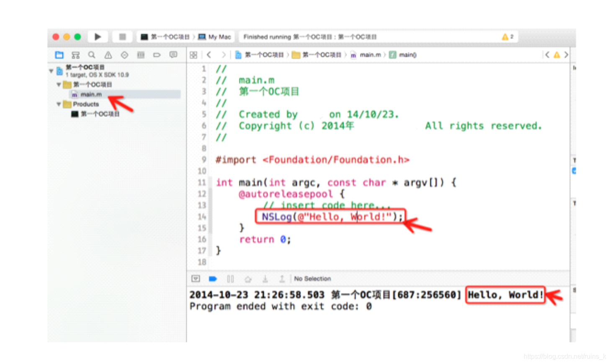Click the Created by comment line
This screenshot has width=610, height=364.
307,114
